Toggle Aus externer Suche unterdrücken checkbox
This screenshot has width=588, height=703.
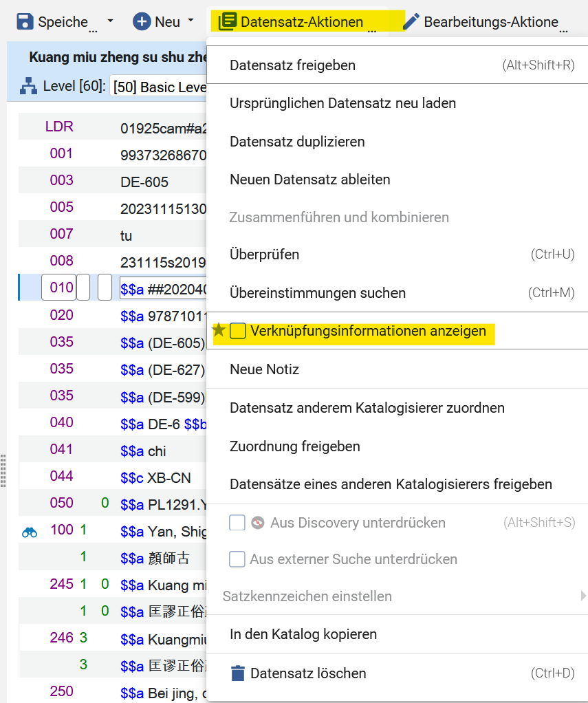pyautogui.click(x=237, y=559)
